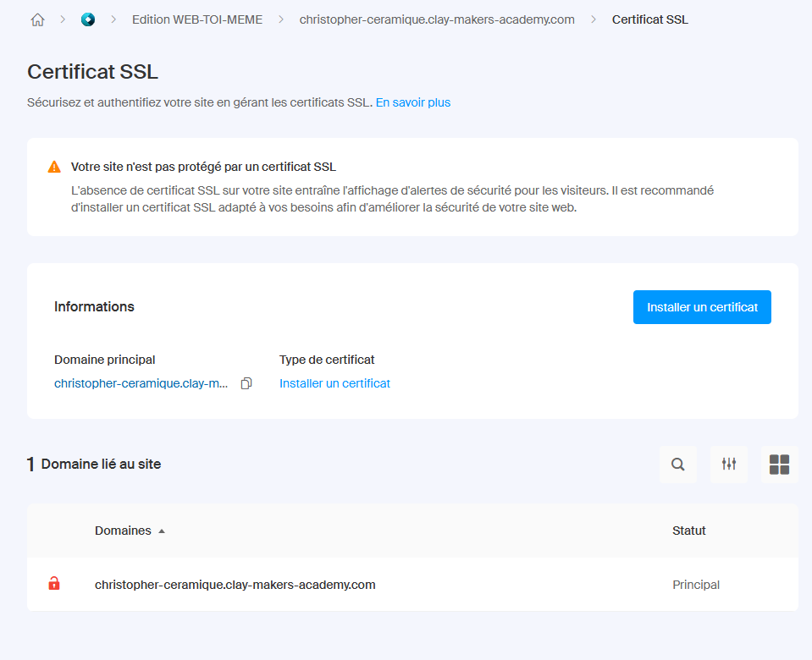Follow the En savoir plus link

click(412, 102)
